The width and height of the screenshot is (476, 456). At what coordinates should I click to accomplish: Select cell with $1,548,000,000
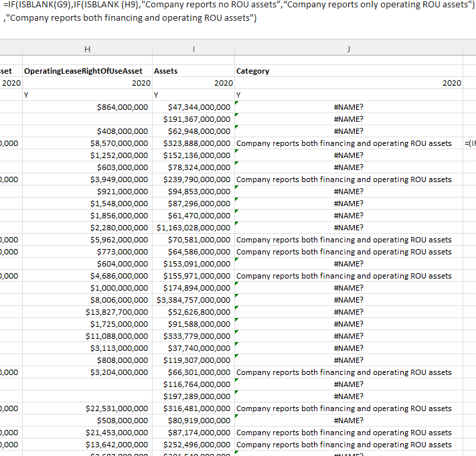tap(88, 204)
